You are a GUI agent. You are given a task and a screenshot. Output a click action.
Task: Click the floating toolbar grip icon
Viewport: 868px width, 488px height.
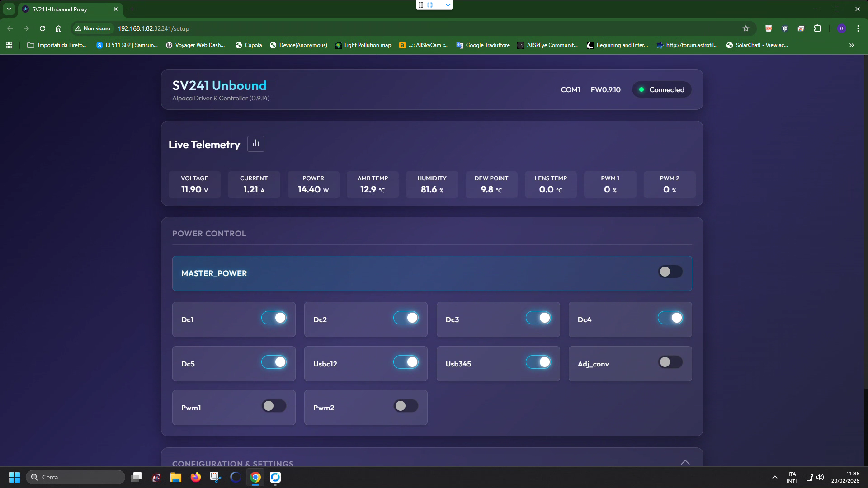pos(421,5)
